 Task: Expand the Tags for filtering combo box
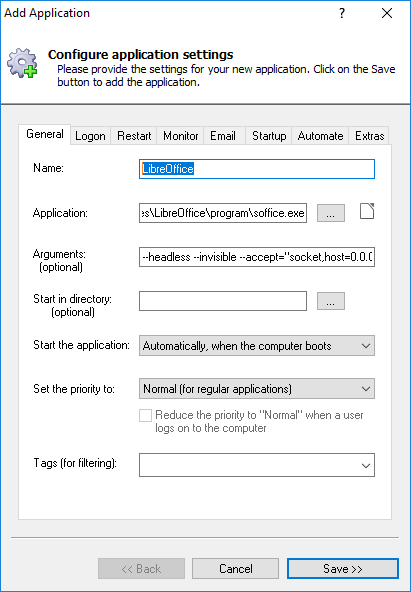coord(257,465)
